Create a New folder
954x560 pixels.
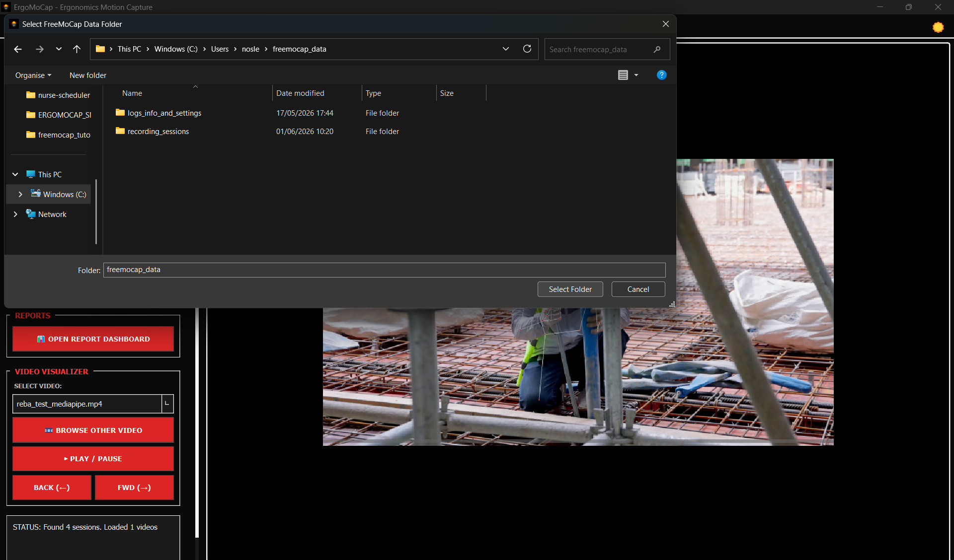pyautogui.click(x=88, y=75)
